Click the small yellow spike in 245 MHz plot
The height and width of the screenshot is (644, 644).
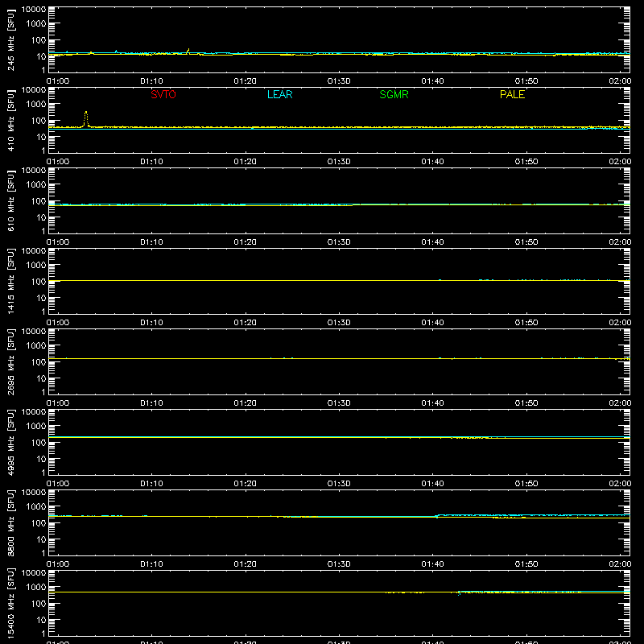coord(188,50)
